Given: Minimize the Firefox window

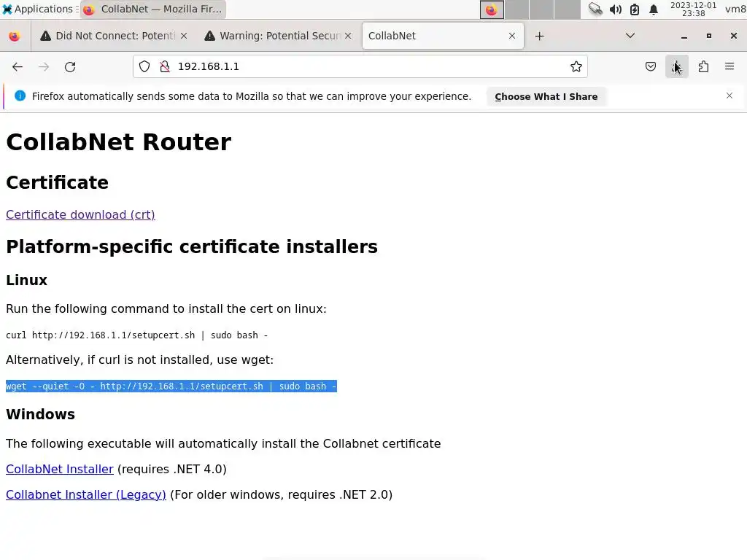Looking at the screenshot, I should click(684, 36).
